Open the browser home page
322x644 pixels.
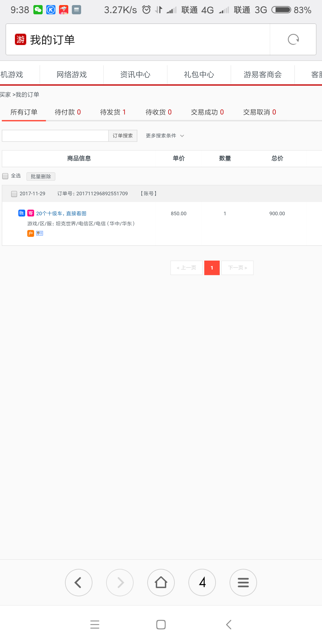[x=161, y=583]
